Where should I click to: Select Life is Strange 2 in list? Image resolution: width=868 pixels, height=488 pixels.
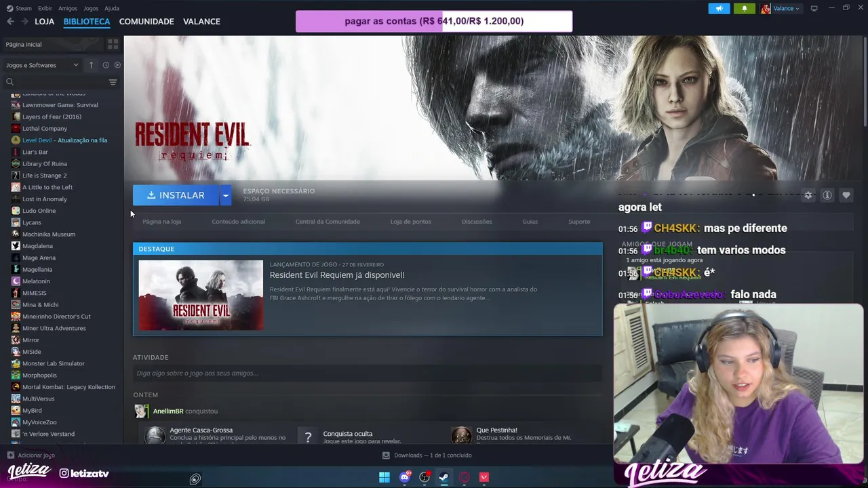pos(44,176)
